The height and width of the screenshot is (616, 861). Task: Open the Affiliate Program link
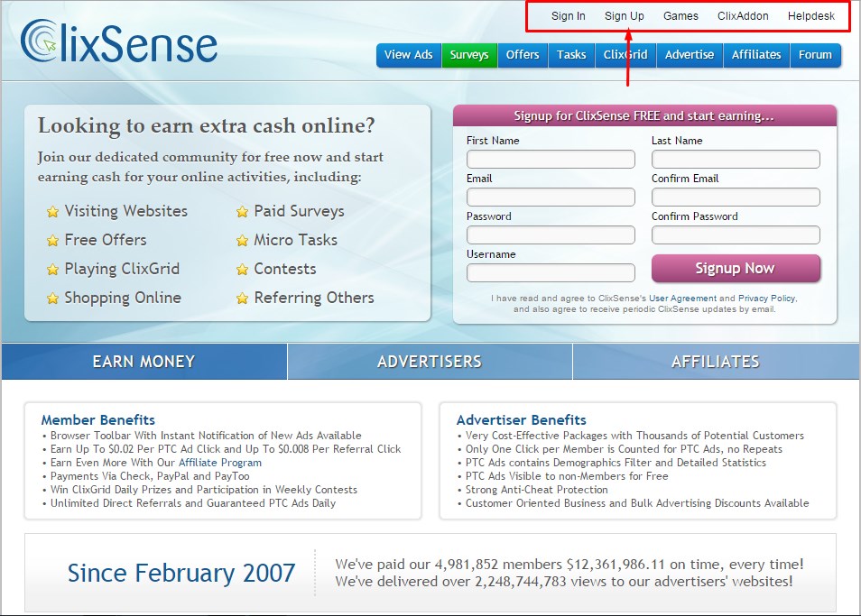point(220,463)
